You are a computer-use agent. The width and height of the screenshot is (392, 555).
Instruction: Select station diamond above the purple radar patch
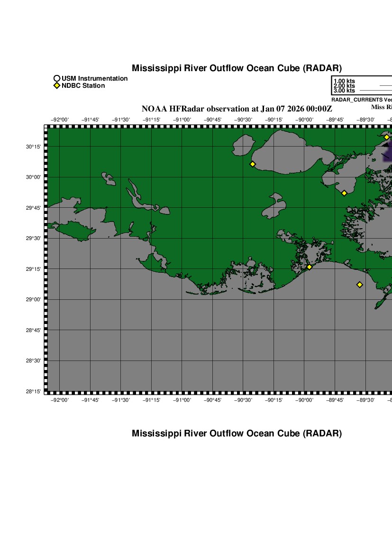coord(387,137)
